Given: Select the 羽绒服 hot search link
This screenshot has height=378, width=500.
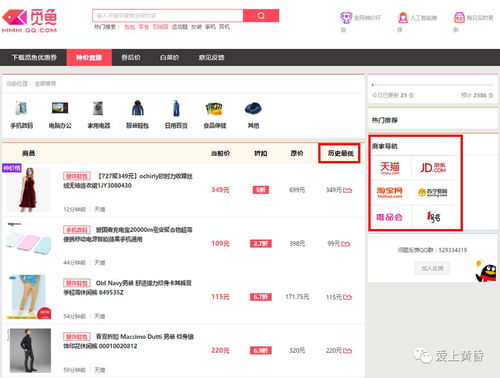Looking at the screenshot, I should [160, 27].
